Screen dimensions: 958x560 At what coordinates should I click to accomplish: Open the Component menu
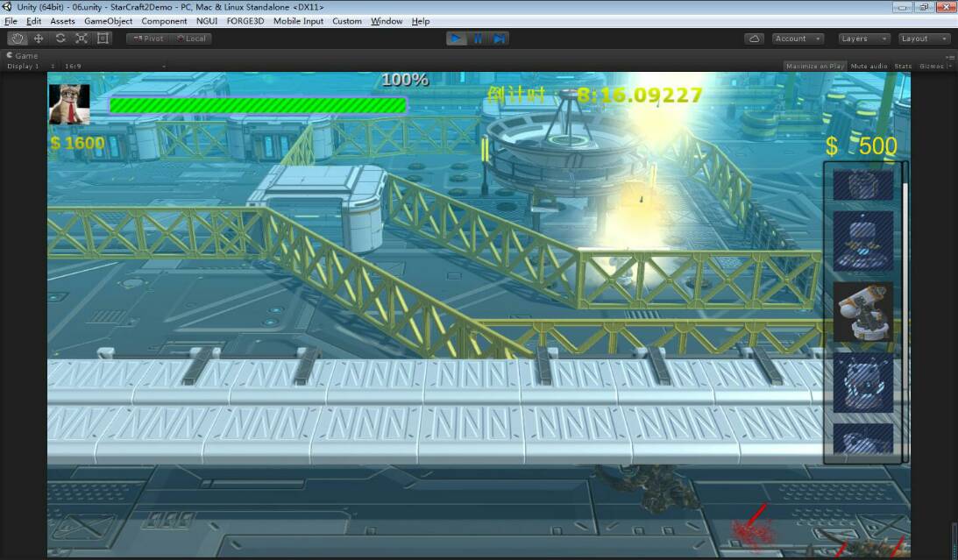pyautogui.click(x=164, y=21)
